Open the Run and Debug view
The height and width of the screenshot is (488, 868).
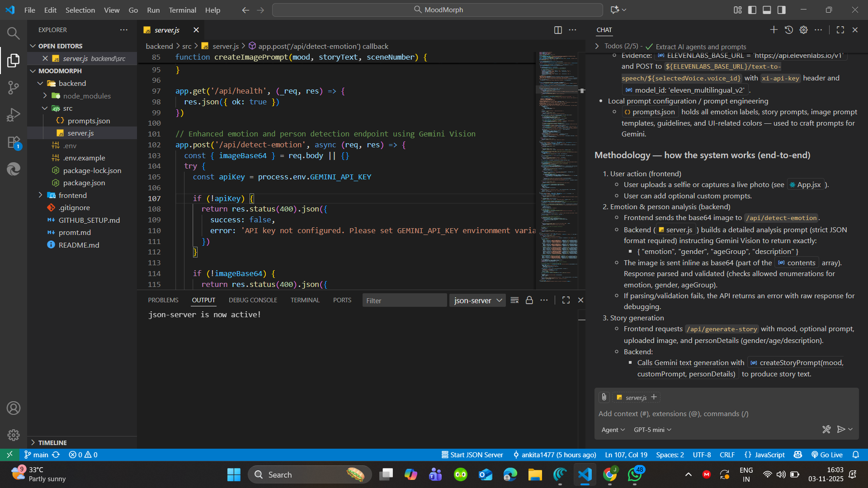point(13,115)
